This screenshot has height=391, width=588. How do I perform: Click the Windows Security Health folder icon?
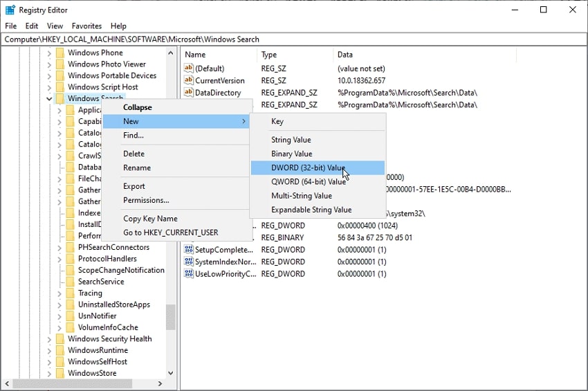[60, 339]
